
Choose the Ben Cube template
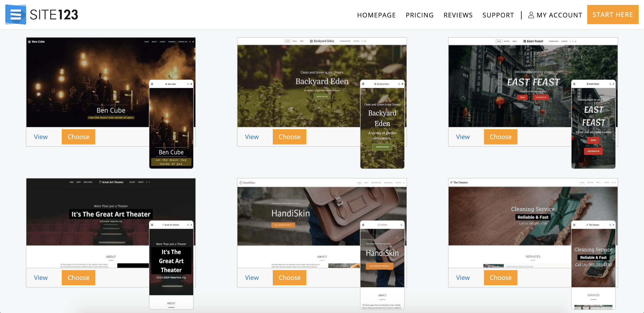[x=78, y=137]
